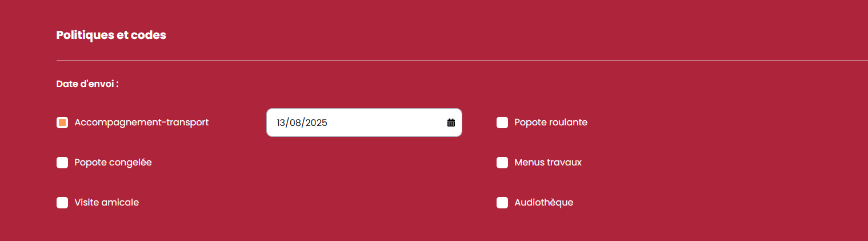The width and height of the screenshot is (868, 241).
Task: Click the Accompagnement-transport label text
Action: click(141, 123)
